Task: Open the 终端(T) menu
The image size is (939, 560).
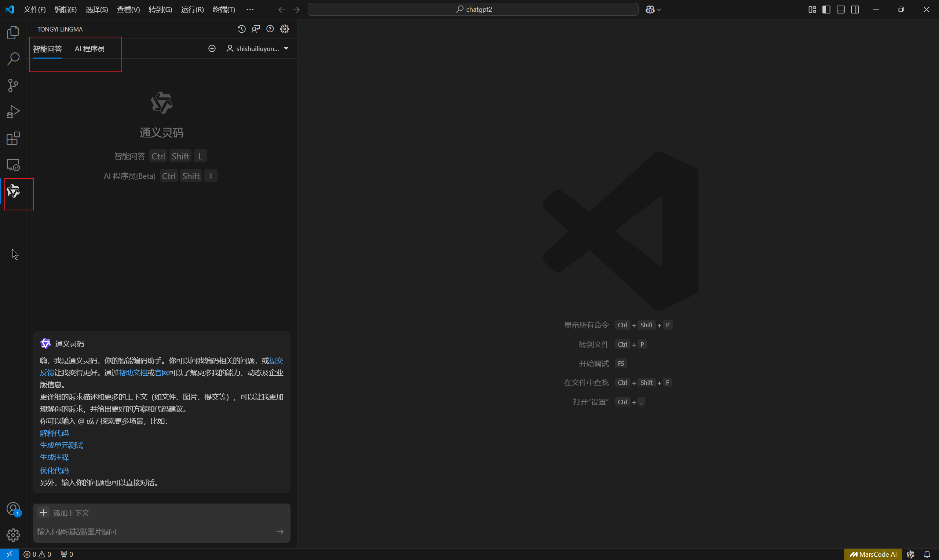Action: (223, 10)
